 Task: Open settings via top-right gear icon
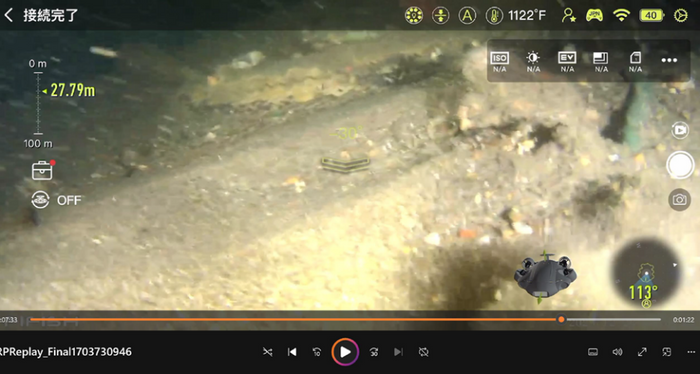coord(681,16)
